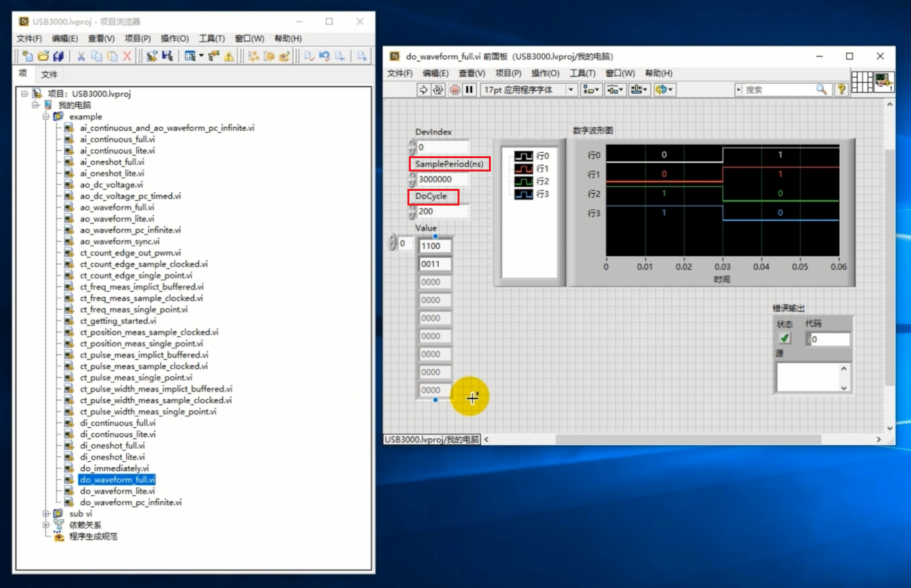911x588 pixels.
Task: Open 工具(T) menu in Project Explorer
Action: click(x=212, y=39)
